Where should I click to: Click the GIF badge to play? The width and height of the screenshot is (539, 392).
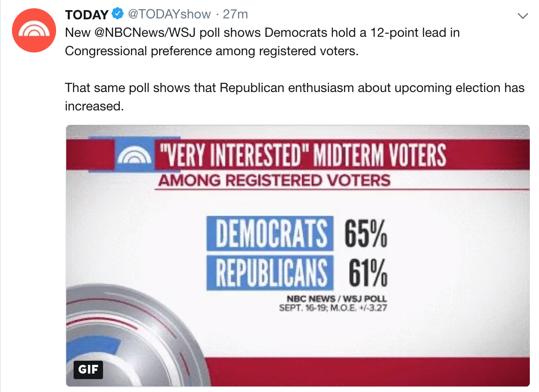88,369
